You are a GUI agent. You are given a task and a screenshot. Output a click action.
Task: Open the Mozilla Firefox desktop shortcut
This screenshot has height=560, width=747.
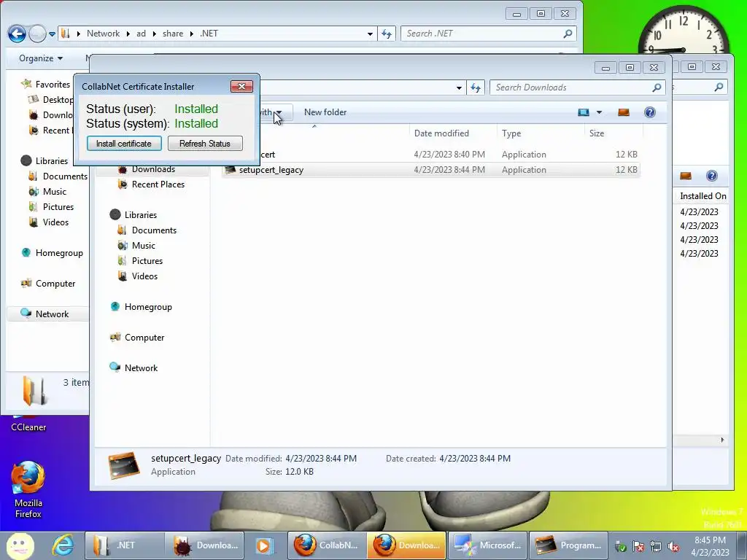pos(28,489)
